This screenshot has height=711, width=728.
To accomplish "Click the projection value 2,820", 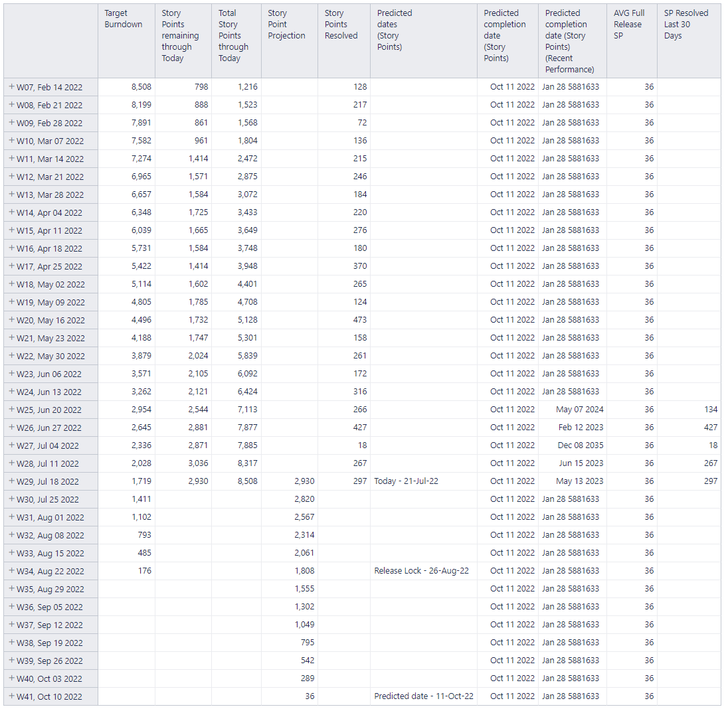I will click(x=304, y=499).
